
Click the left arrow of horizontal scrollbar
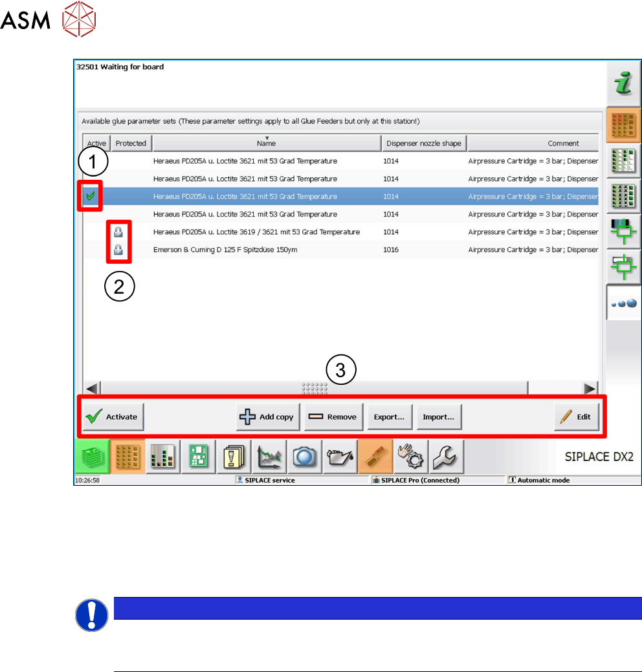pyautogui.click(x=92, y=388)
